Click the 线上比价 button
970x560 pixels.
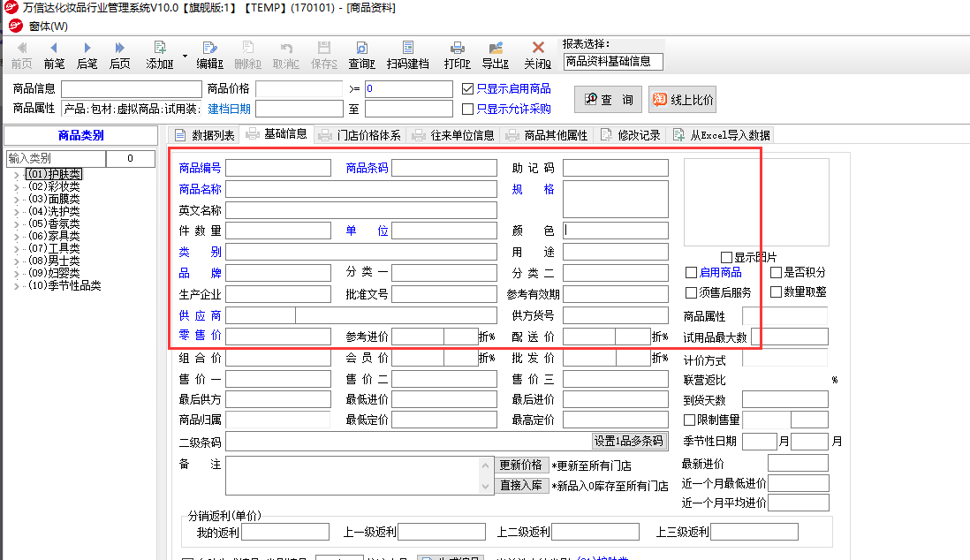click(x=682, y=100)
